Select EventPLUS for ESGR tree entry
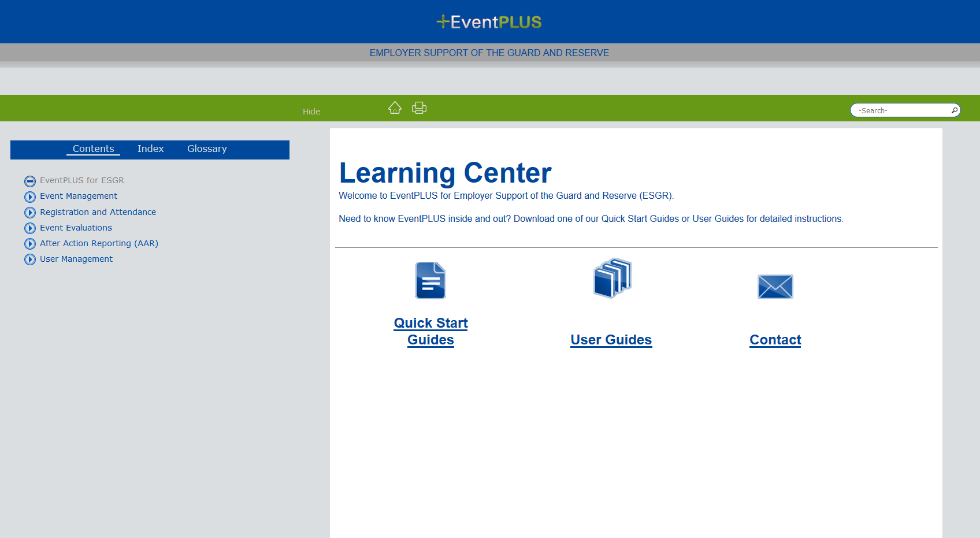980x538 pixels. tap(82, 180)
